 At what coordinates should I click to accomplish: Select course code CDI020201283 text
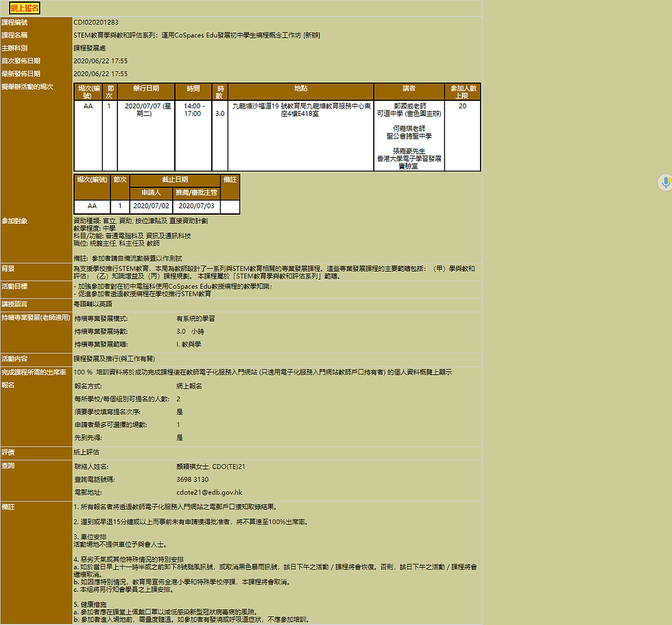click(x=96, y=22)
